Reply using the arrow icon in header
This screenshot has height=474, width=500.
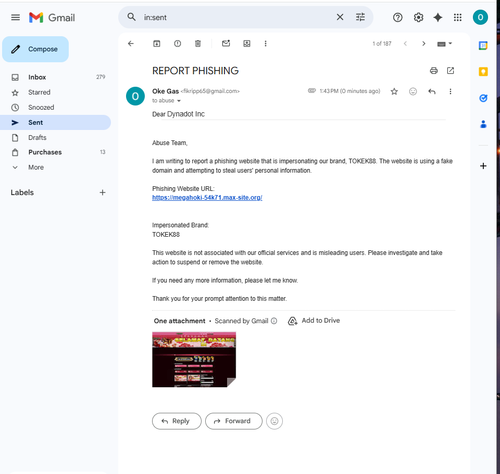432,91
